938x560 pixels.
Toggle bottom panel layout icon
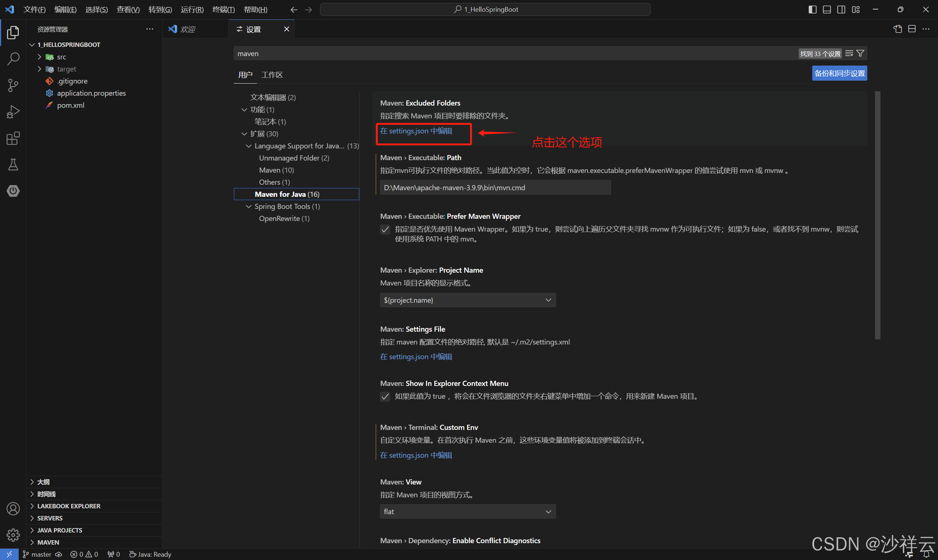tap(827, 10)
